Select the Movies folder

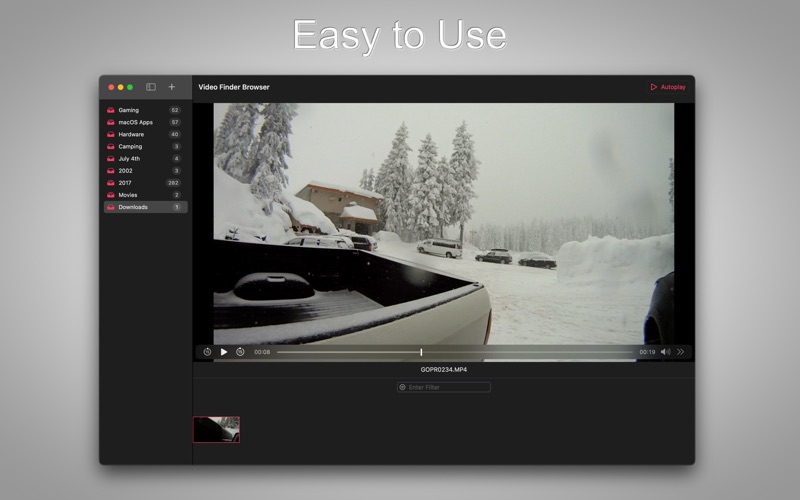(x=145, y=195)
